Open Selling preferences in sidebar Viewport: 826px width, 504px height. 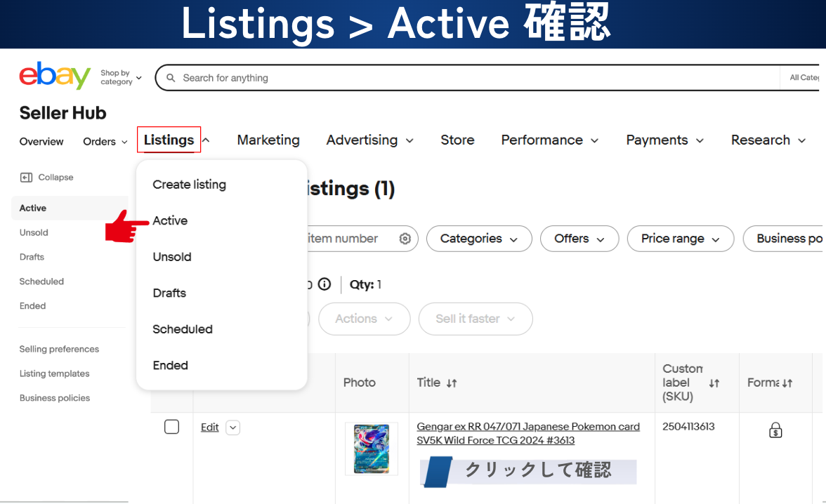(x=59, y=349)
